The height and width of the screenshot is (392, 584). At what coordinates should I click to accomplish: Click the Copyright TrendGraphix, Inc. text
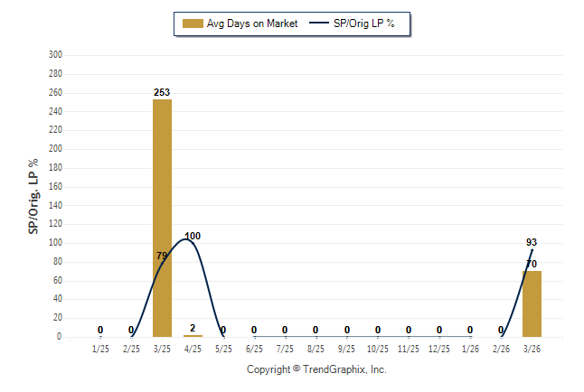(x=316, y=369)
